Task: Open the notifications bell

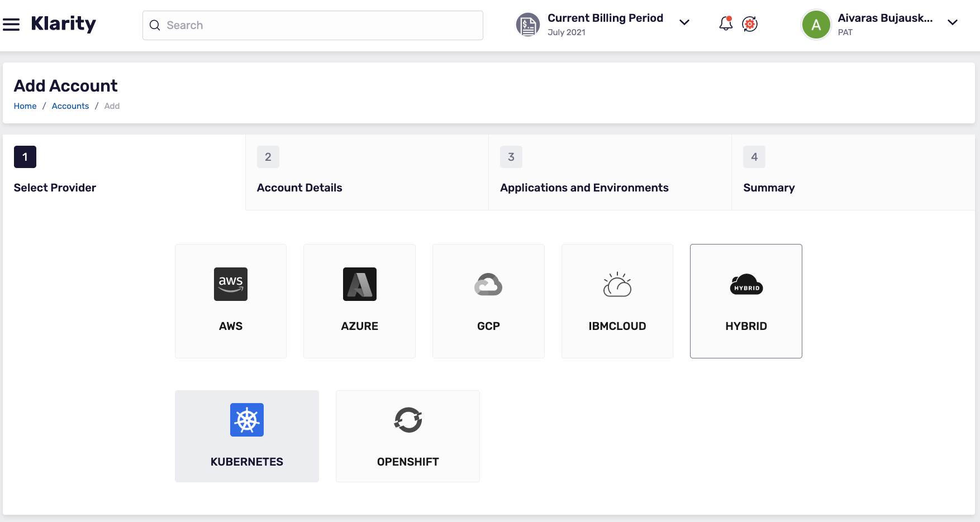Action: pos(726,23)
